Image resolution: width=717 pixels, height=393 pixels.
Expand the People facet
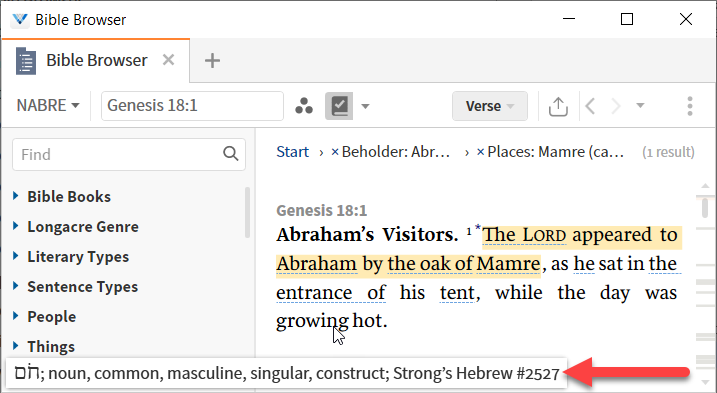(16, 316)
